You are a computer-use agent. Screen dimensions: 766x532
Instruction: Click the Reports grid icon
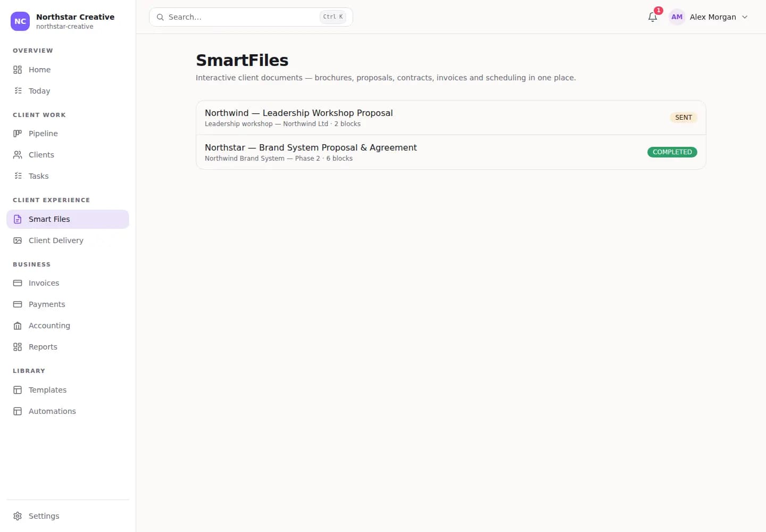tap(18, 347)
